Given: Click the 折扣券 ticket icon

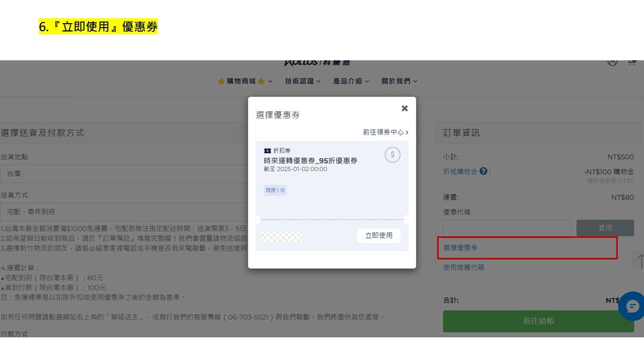Looking at the screenshot, I should pos(267,151).
